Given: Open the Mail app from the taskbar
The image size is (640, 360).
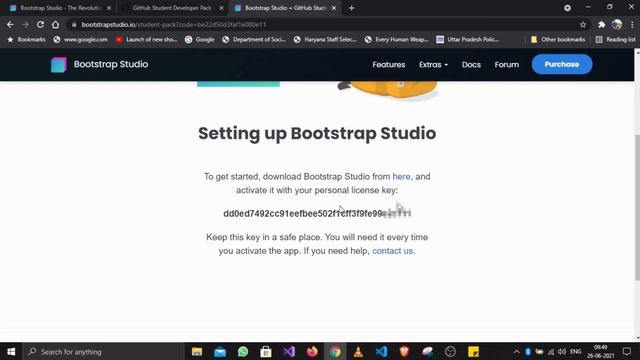Looking at the screenshot, I should click(220, 351).
